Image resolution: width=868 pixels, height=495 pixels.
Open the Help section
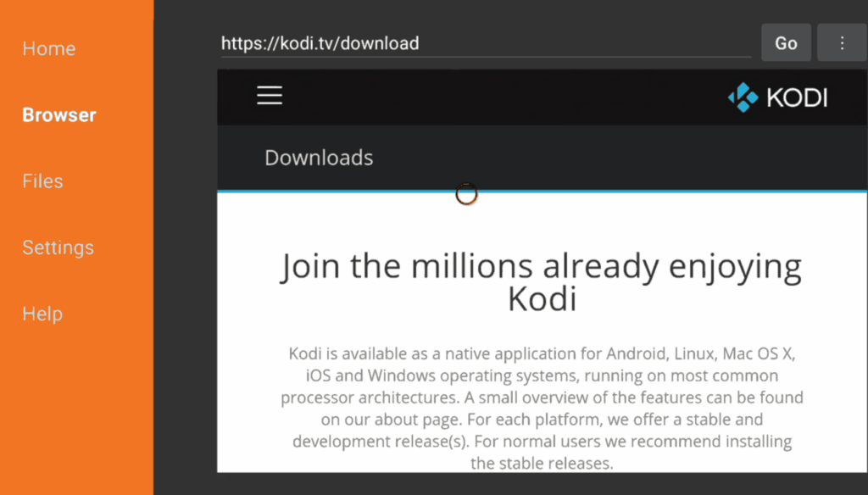click(42, 314)
